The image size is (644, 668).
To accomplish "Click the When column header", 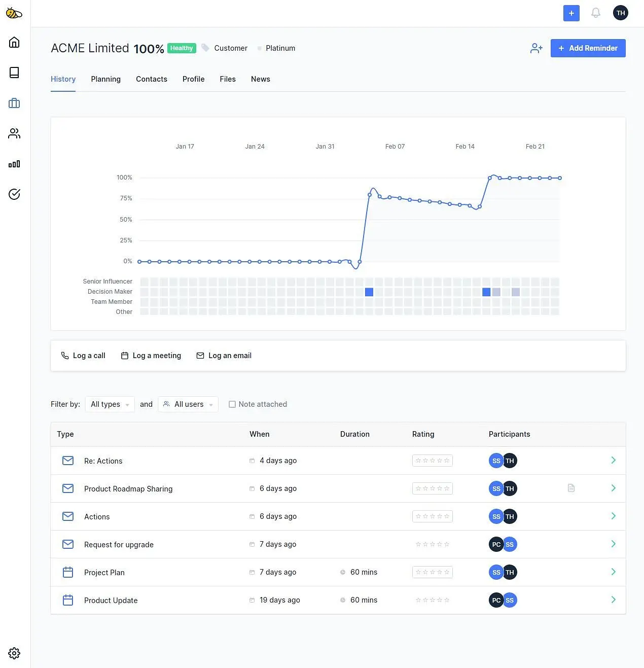I will click(x=260, y=434).
